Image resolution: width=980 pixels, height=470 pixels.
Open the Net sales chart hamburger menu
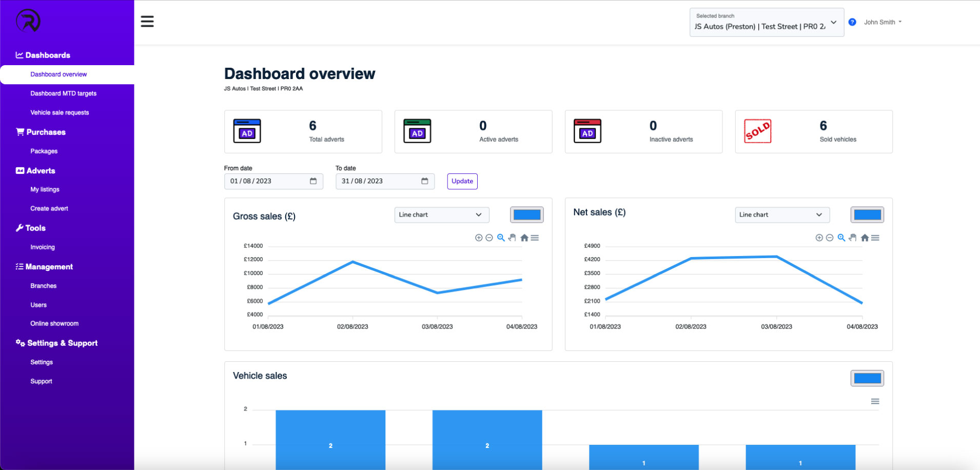point(876,238)
